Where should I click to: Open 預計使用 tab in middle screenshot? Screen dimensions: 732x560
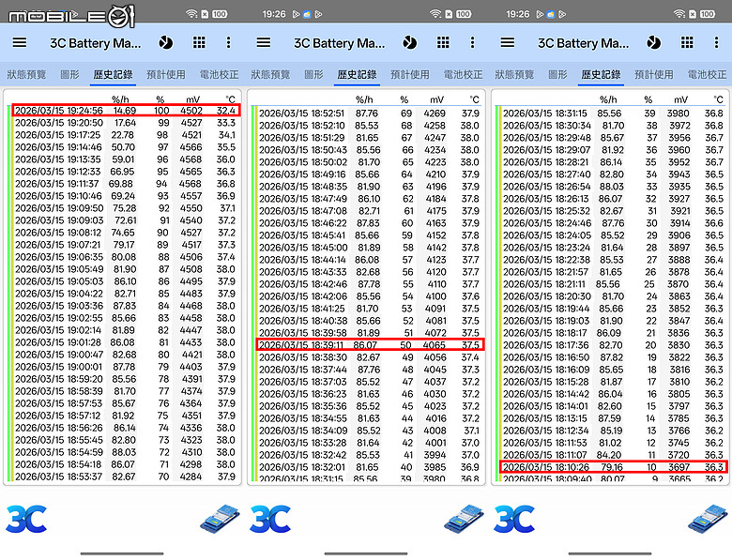pos(410,75)
